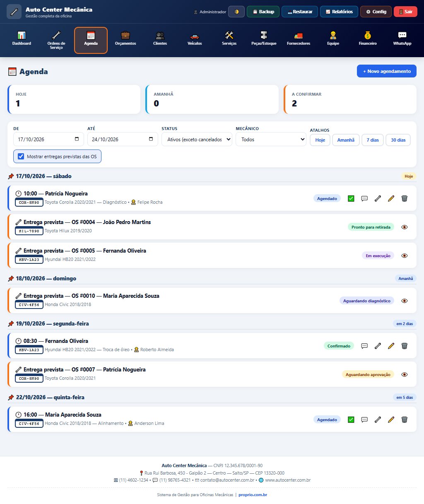Delete Patrícia Nogueira's 10:00 appointment via trash icon
Image resolution: width=424 pixels, height=504 pixels.
click(x=405, y=198)
